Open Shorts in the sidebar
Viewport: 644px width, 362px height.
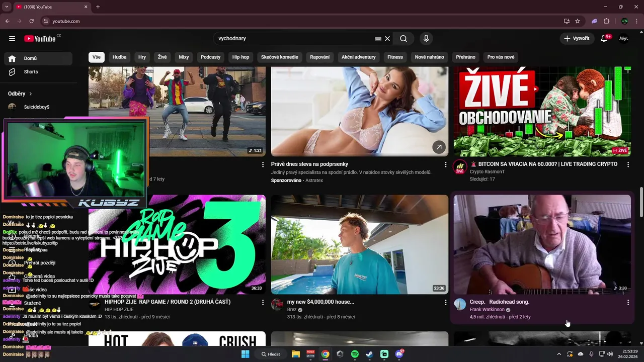click(x=38, y=72)
